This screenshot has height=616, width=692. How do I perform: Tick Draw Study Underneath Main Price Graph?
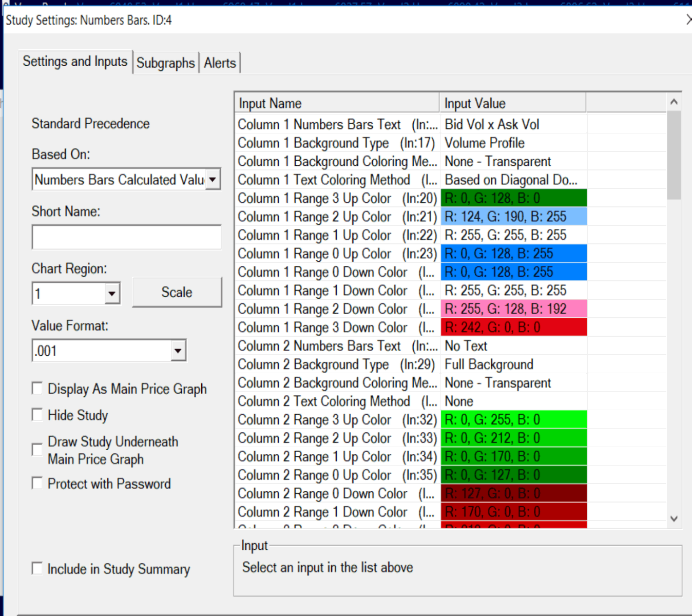tap(37, 450)
